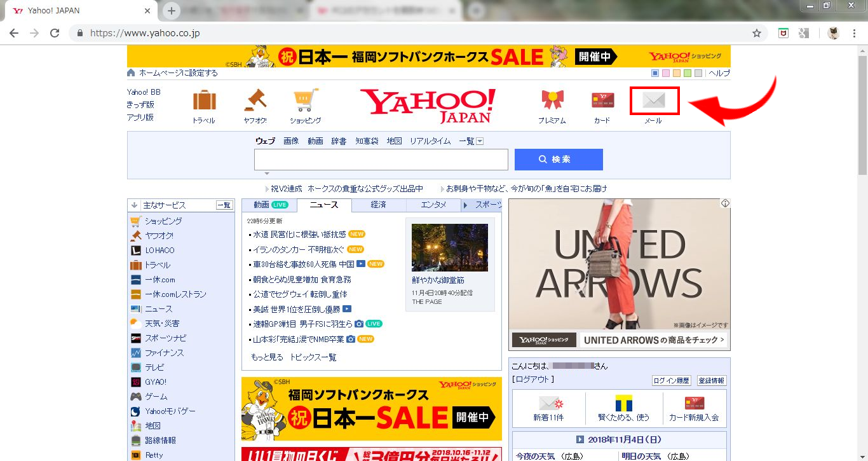Expand the 一覧 search category dropdown
The image size is (868, 461).
[x=480, y=141]
